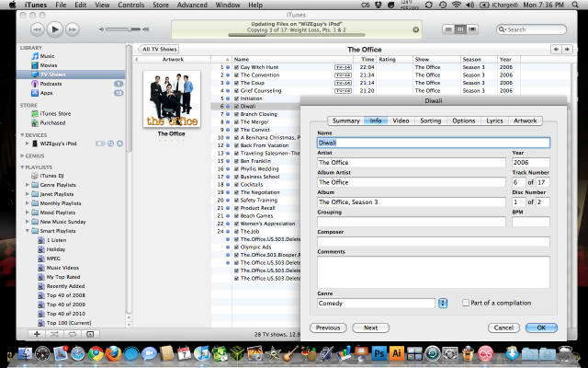Screen dimensions: 588x368
Task: Collapse the Playlists section
Action: point(22,167)
